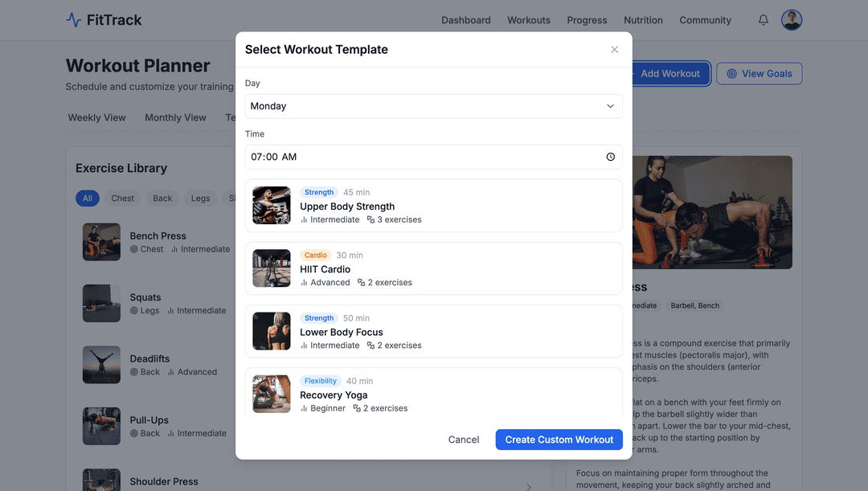Edit the 07:00 AM time field
The height and width of the screenshot is (491, 868).
pyautogui.click(x=433, y=158)
